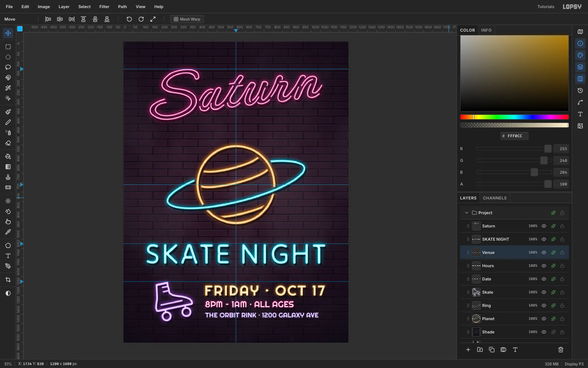Viewport: 588px width, 368px height.
Task: Hide the Skate layer
Action: [x=544, y=292]
